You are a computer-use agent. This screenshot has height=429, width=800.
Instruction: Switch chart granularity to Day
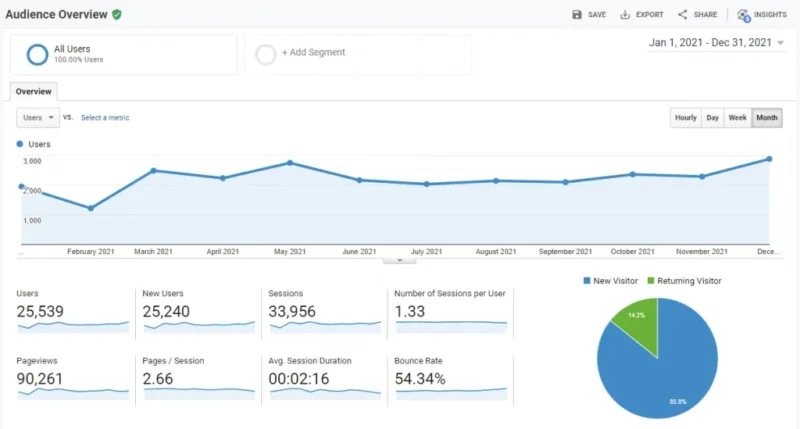pyautogui.click(x=712, y=118)
